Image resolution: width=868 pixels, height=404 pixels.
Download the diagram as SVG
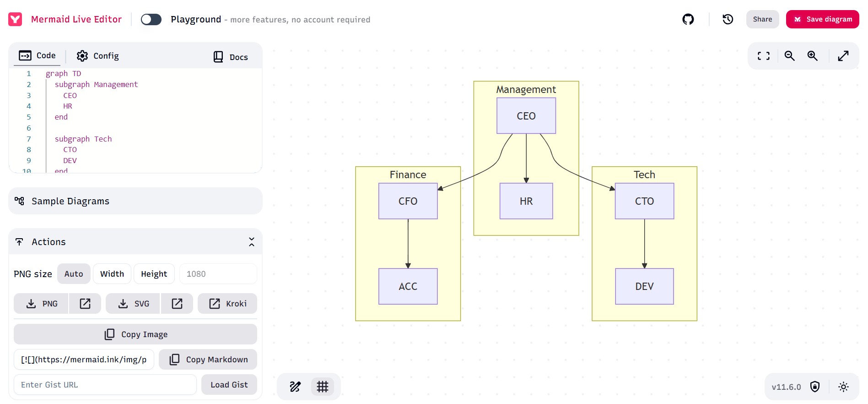tap(133, 304)
